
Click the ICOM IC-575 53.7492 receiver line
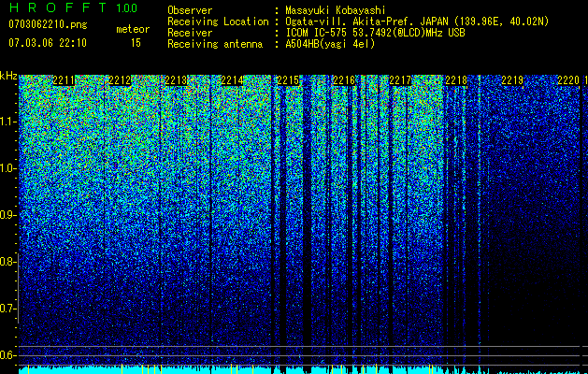pyautogui.click(x=375, y=33)
